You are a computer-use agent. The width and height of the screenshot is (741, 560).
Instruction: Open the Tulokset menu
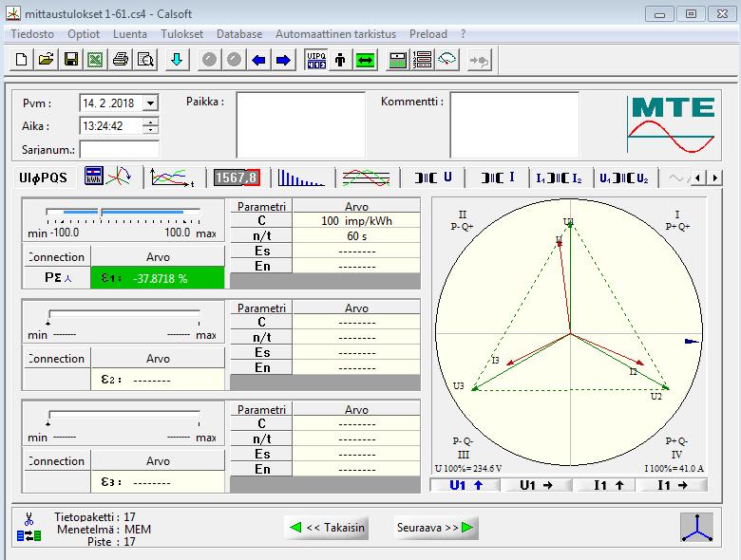pyautogui.click(x=182, y=34)
